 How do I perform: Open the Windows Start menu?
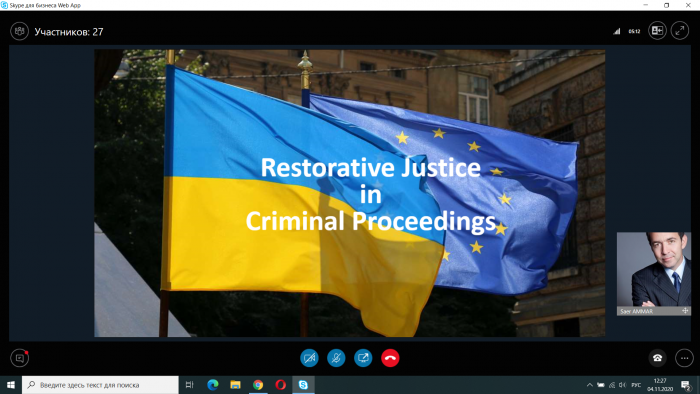11,385
